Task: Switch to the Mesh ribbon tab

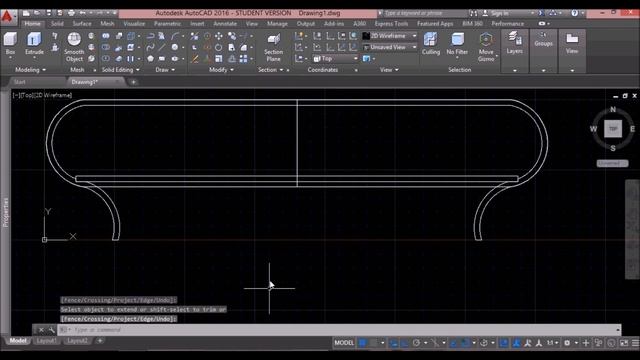Action: (x=107, y=24)
